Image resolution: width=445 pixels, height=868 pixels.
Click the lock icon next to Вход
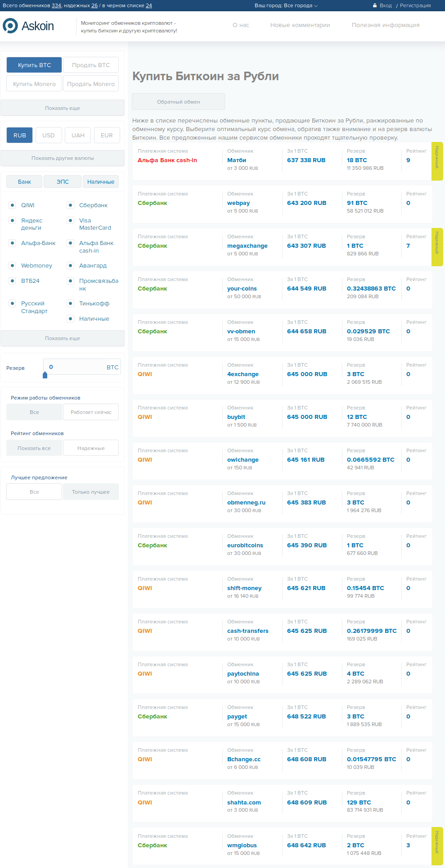click(x=375, y=5)
